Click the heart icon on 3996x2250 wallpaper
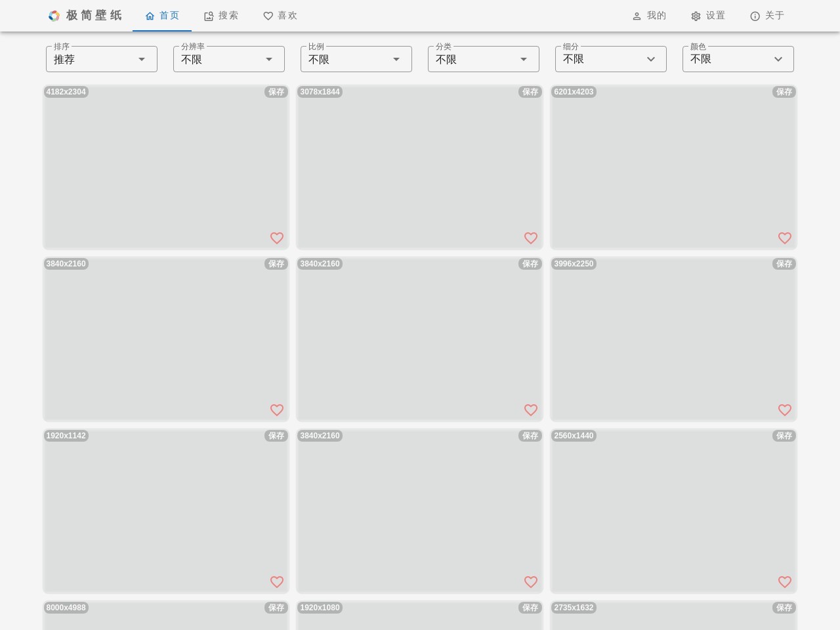Image resolution: width=840 pixels, height=630 pixels. point(785,410)
